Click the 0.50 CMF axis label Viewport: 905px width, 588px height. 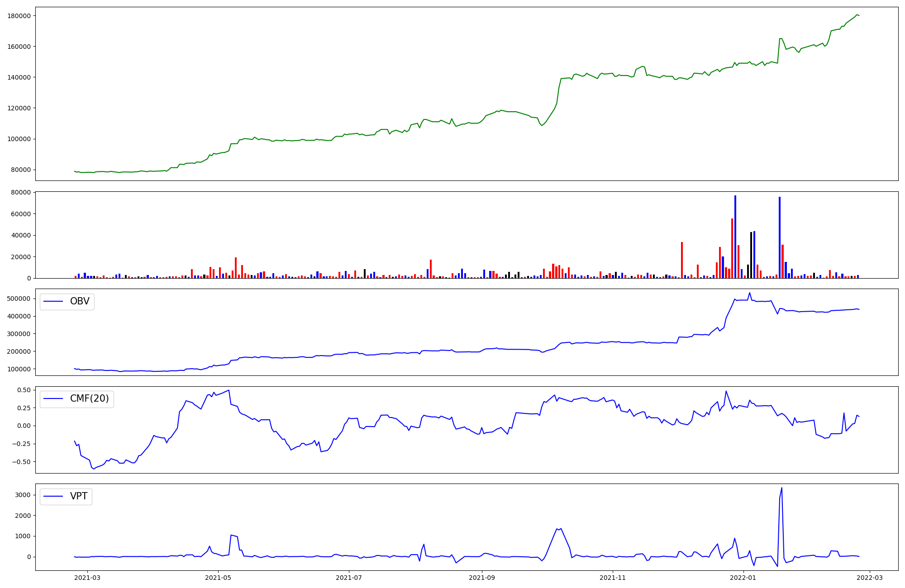pos(23,390)
